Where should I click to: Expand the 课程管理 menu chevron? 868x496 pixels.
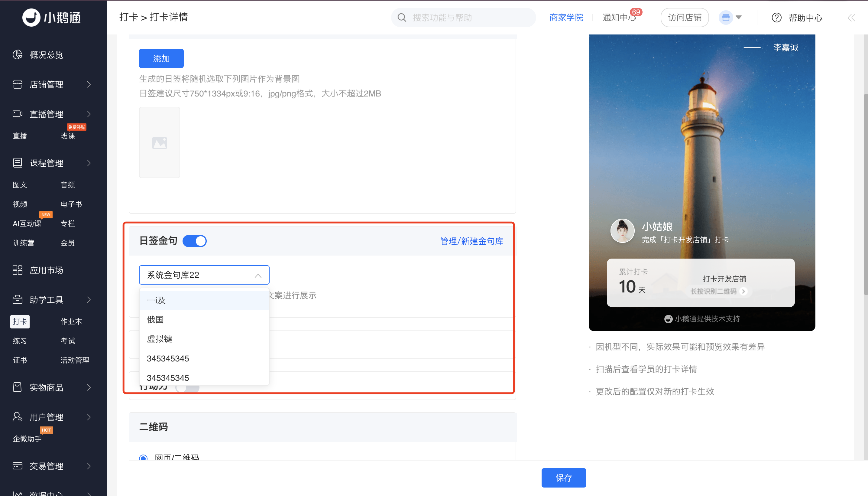pos(89,163)
